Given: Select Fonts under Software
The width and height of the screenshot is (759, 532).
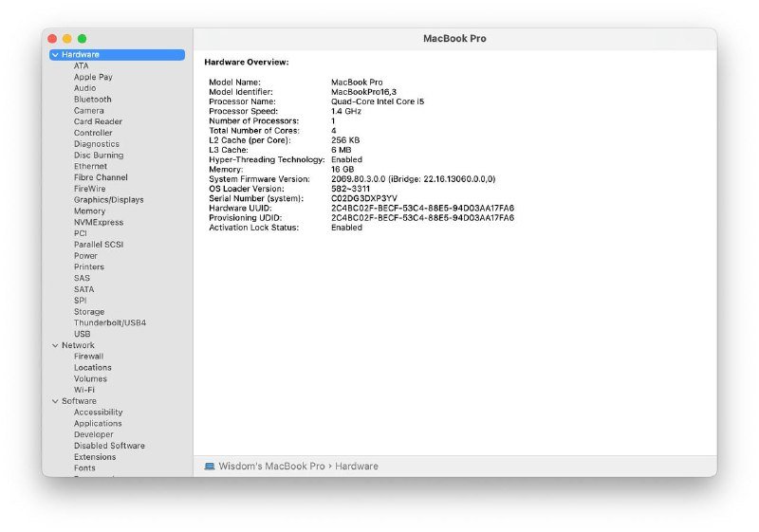Looking at the screenshot, I should 84,468.
